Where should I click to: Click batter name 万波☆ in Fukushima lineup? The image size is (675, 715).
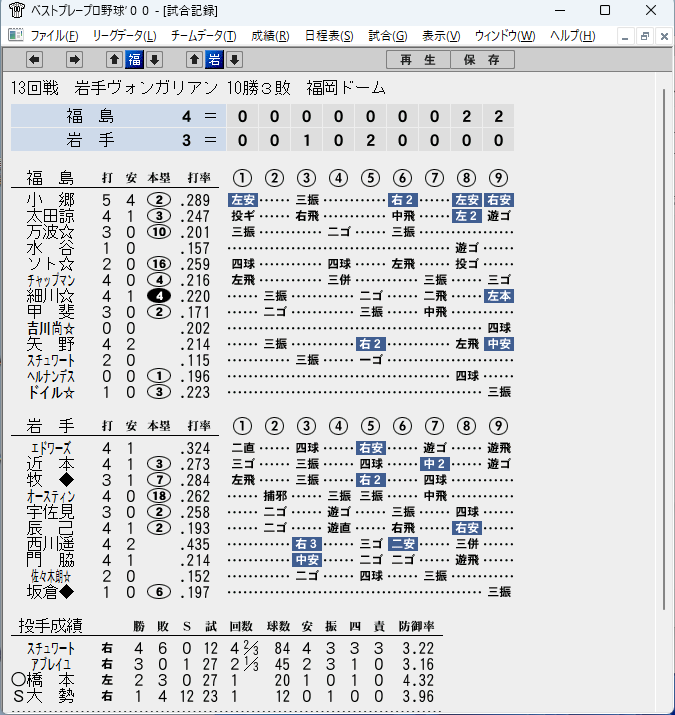pos(50,232)
